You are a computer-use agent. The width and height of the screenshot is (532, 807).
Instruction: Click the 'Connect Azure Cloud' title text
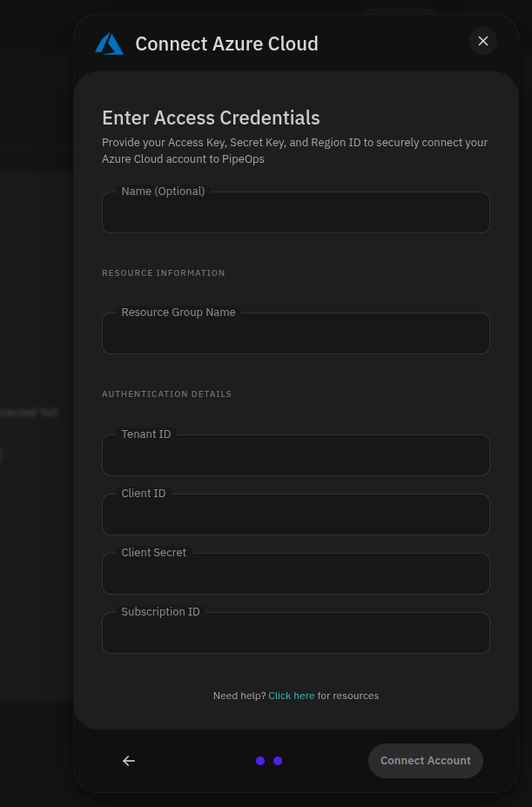pyautogui.click(x=226, y=44)
